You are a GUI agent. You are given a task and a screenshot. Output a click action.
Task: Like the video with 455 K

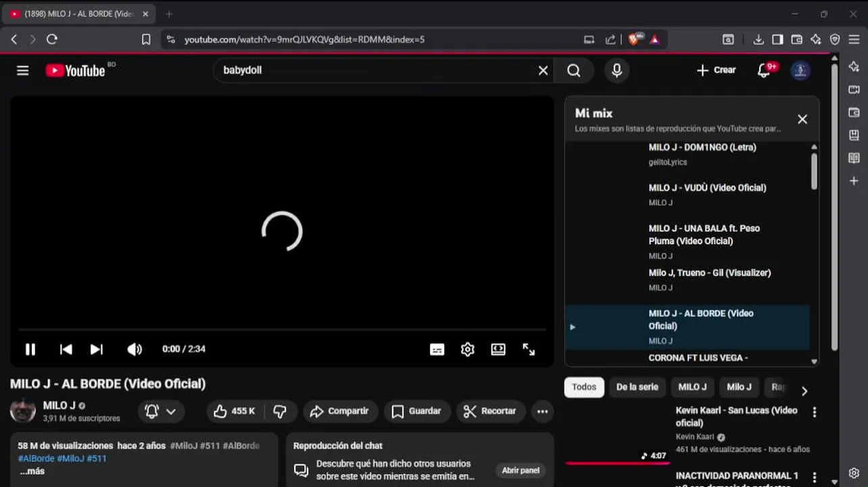(x=234, y=411)
